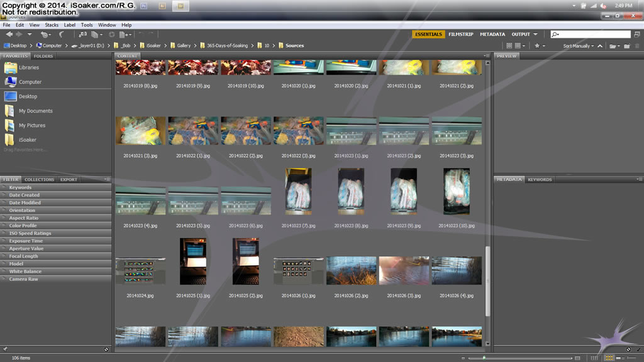The width and height of the screenshot is (644, 362).
Task: Click the Open in Camera Raw icon
Action: 112,35
